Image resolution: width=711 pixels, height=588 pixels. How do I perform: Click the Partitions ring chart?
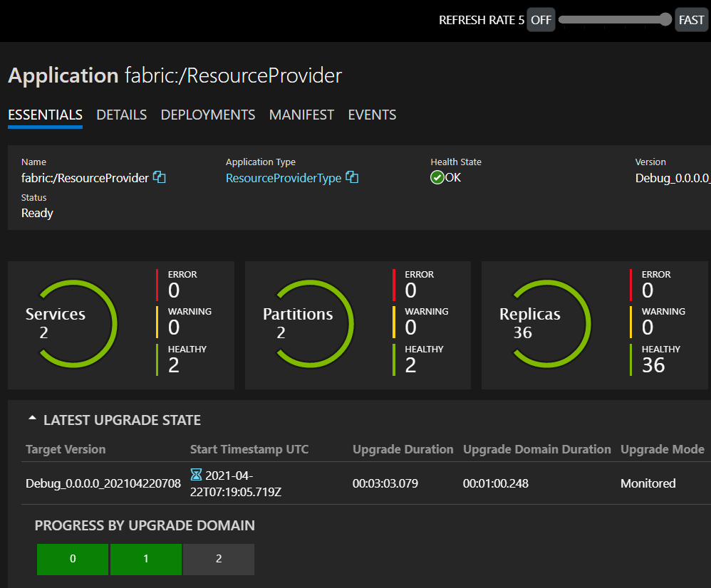(x=310, y=324)
